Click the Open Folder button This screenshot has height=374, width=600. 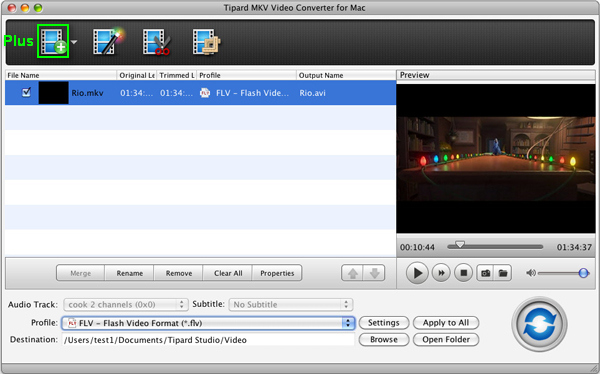click(x=446, y=340)
